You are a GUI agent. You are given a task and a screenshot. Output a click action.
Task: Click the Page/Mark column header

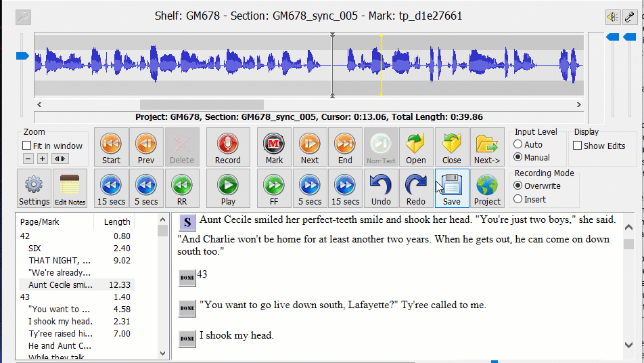56,222
